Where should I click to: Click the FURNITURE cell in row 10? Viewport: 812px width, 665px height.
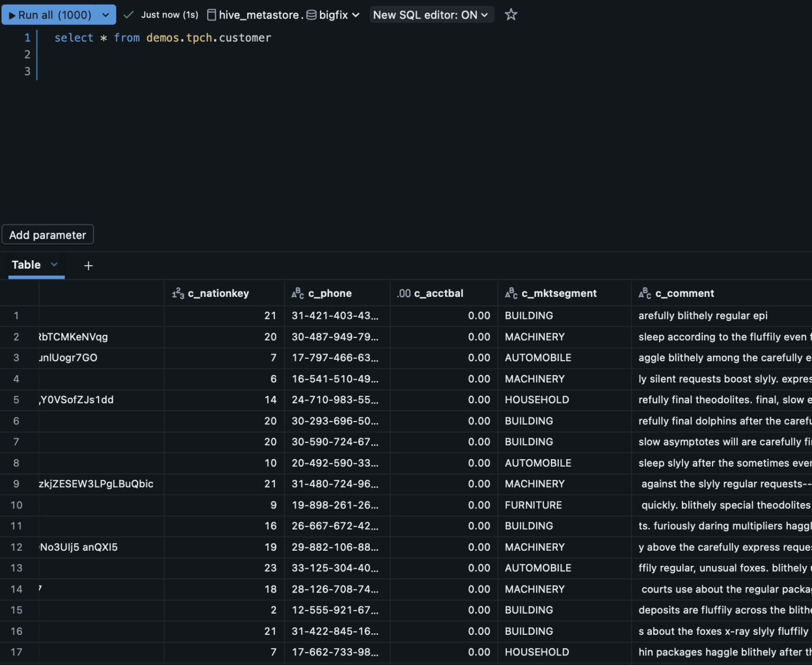(x=533, y=505)
